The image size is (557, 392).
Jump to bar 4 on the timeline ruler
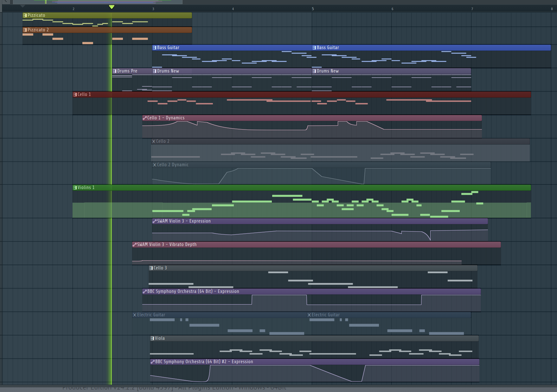pyautogui.click(x=233, y=9)
